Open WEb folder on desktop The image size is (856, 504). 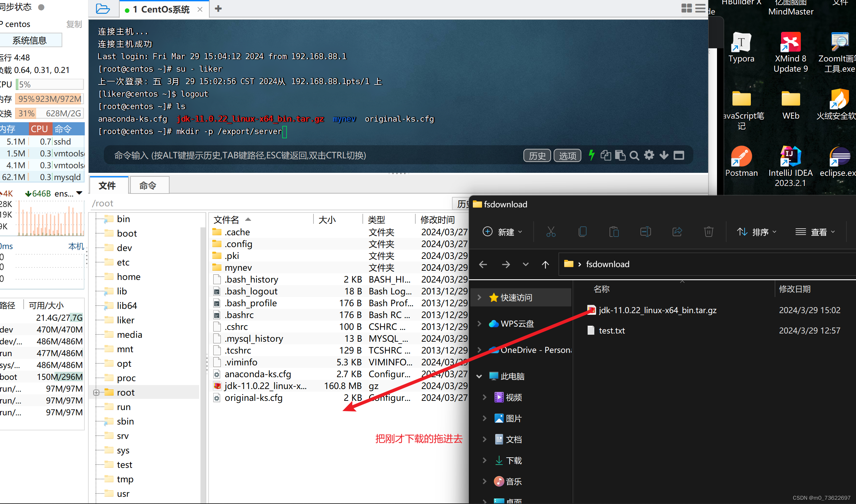coord(790,105)
